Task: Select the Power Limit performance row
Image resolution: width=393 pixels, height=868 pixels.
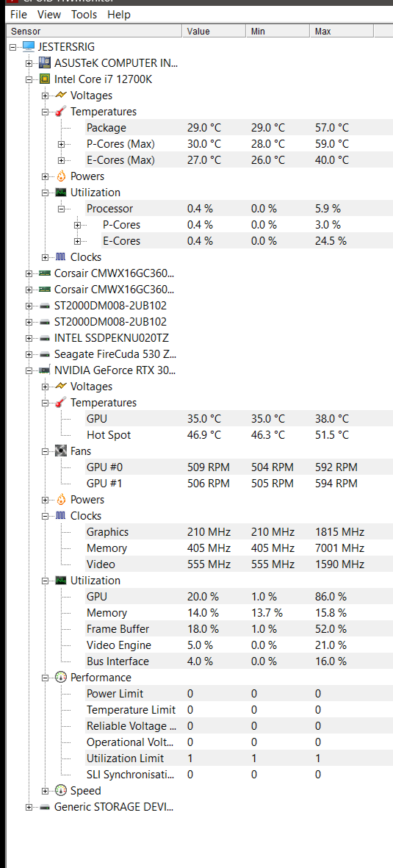Action: [239, 694]
